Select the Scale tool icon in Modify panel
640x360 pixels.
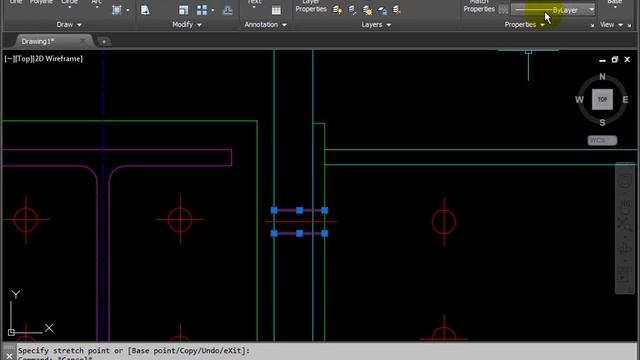point(183,10)
